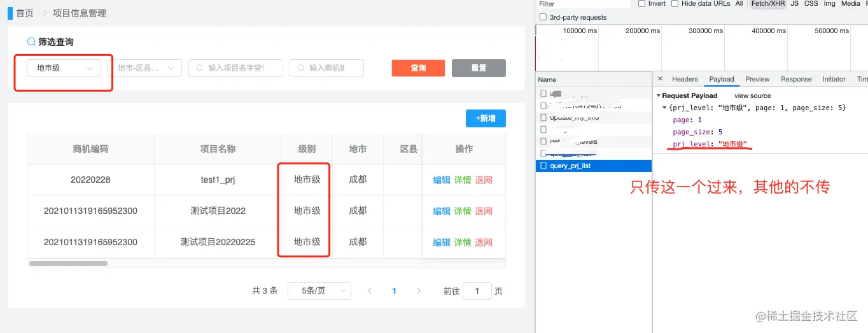Click the file icon of update_my_info request
Image resolution: width=868 pixels, height=333 pixels.
(x=543, y=118)
